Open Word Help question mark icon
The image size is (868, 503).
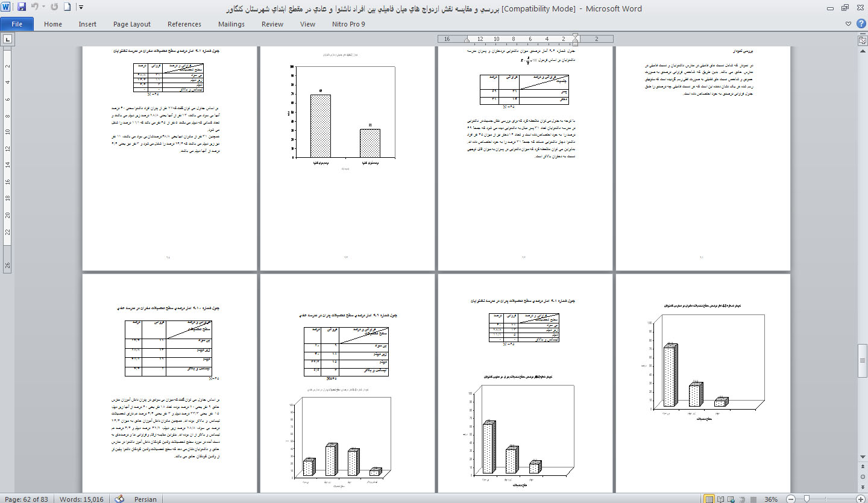(x=861, y=23)
